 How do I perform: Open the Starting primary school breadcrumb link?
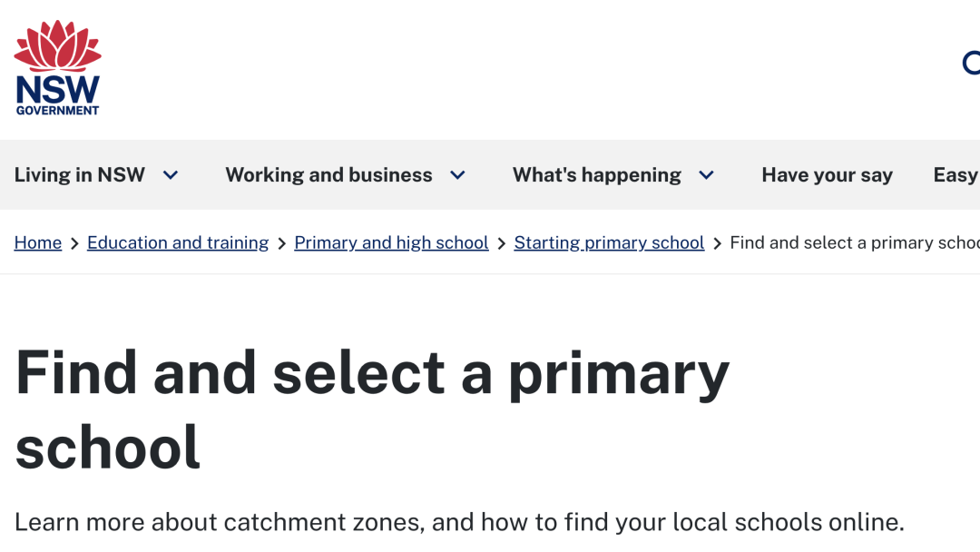609,243
